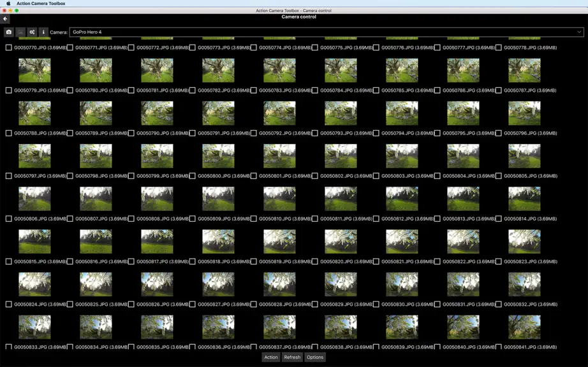The image size is (588, 367).
Task: Open the thumbnail above G0050792.JPG
Action: (x=279, y=113)
